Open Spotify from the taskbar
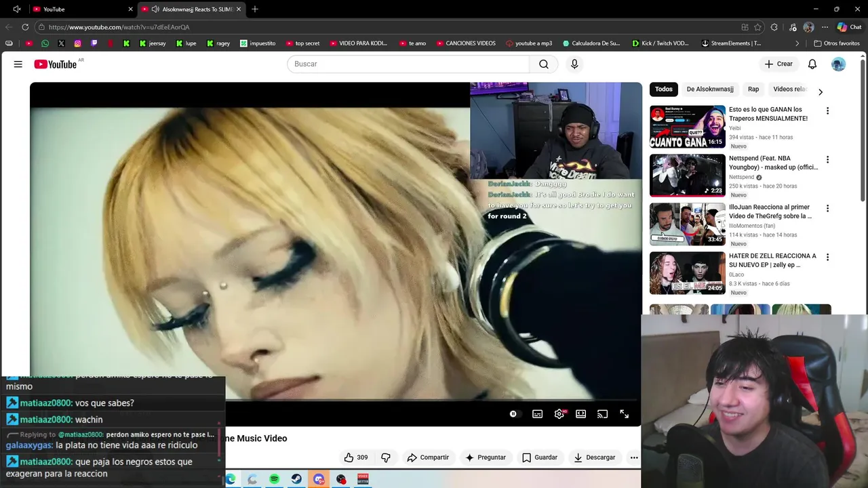The height and width of the screenshot is (488, 868). coord(274,479)
